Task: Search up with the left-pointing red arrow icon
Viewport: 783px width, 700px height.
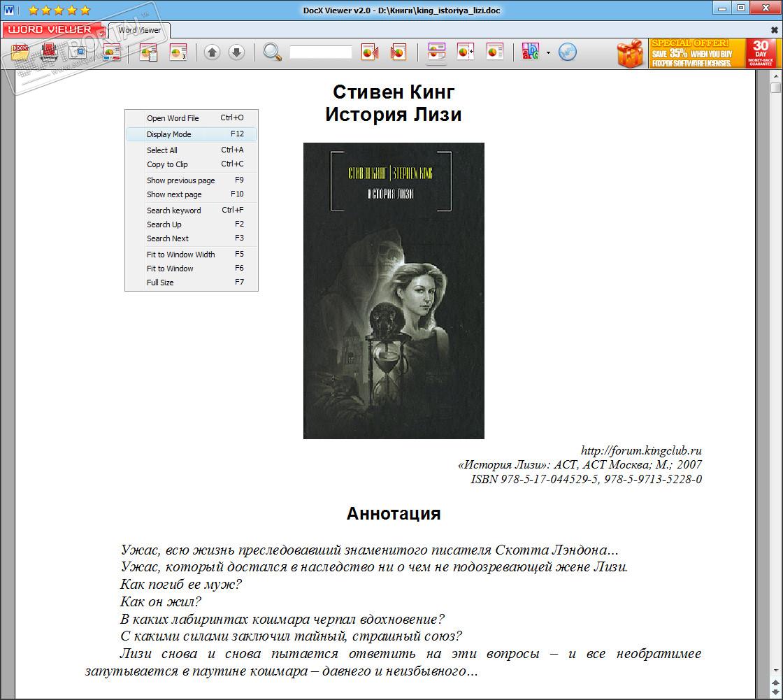Action: 370,52
